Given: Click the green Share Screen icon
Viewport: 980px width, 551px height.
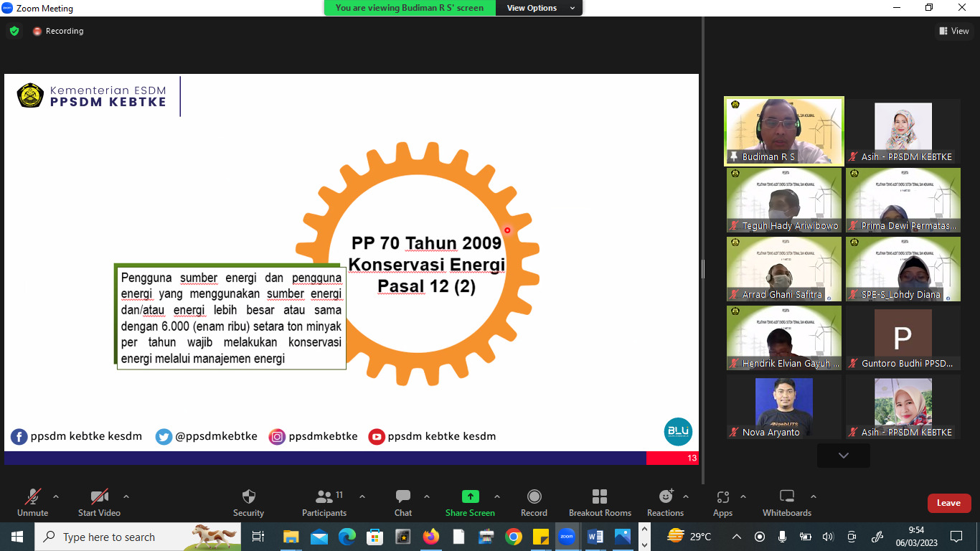Looking at the screenshot, I should 470,496.
